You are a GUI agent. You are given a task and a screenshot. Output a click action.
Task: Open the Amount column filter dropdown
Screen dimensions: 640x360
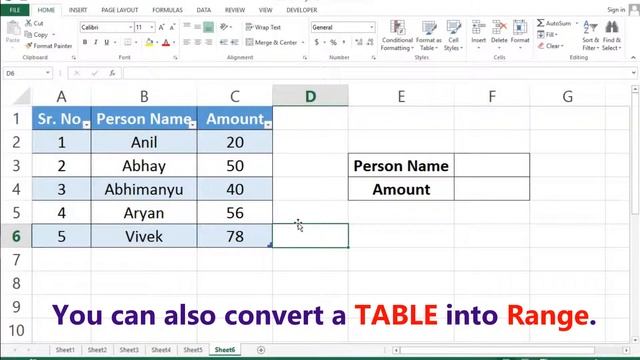point(268,124)
